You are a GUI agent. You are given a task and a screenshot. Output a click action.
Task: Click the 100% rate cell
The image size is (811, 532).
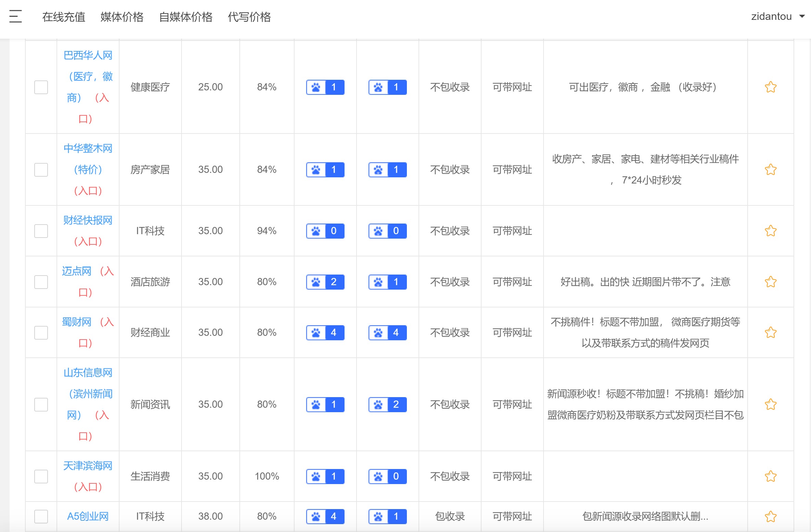267,476
